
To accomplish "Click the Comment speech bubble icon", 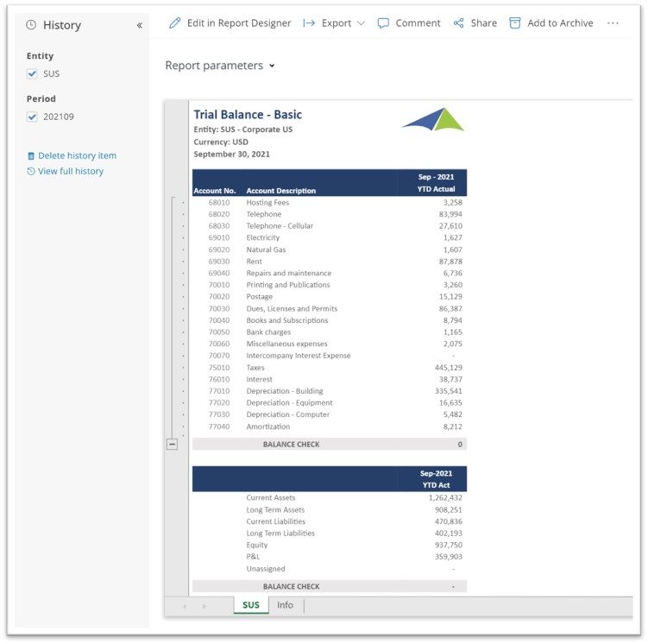I will [383, 23].
